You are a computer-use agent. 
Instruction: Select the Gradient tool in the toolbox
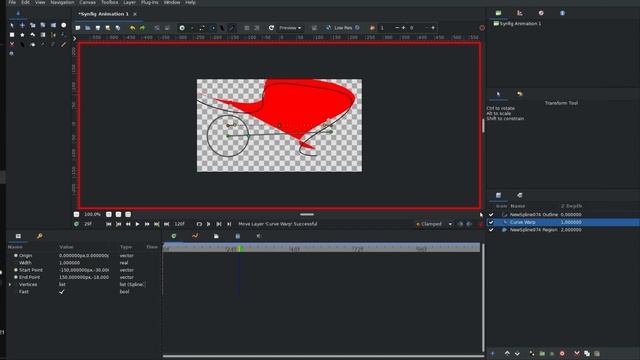pos(43,35)
